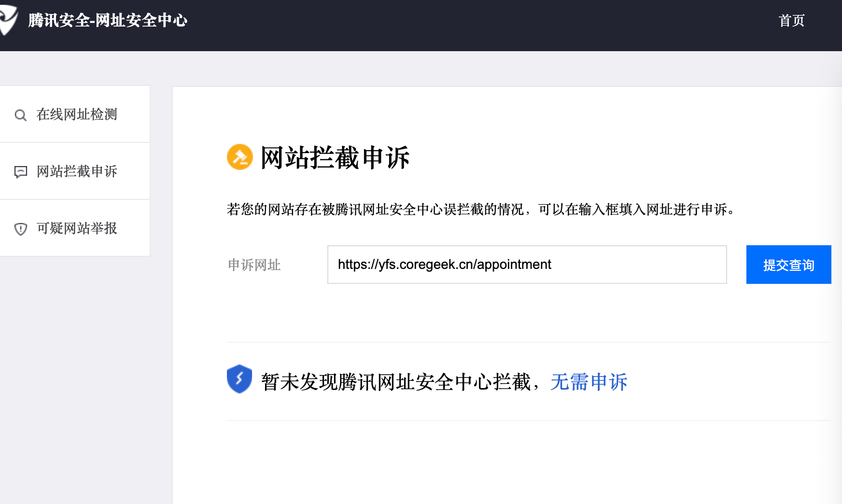Click the chat bubble icon beside 网站拦截申诉
842x504 pixels.
[21, 172]
